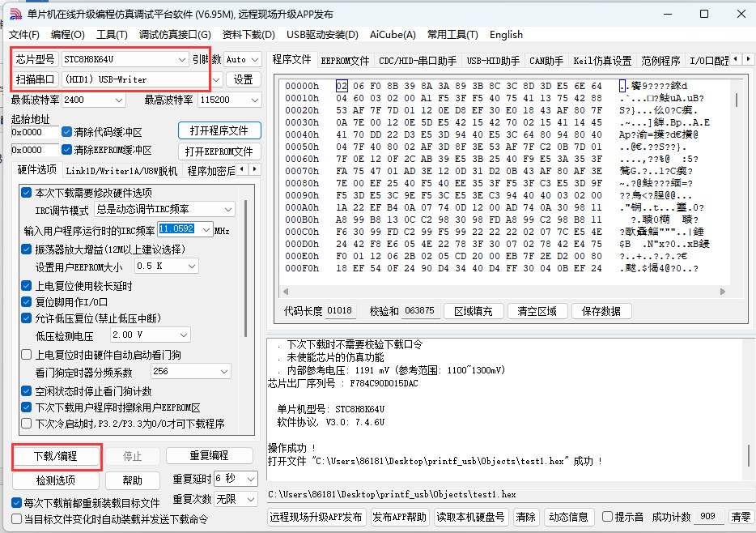756x533 pixels.
Task: Toggle 清除EEPROM缓冲区 checkbox
Action: tap(67, 150)
